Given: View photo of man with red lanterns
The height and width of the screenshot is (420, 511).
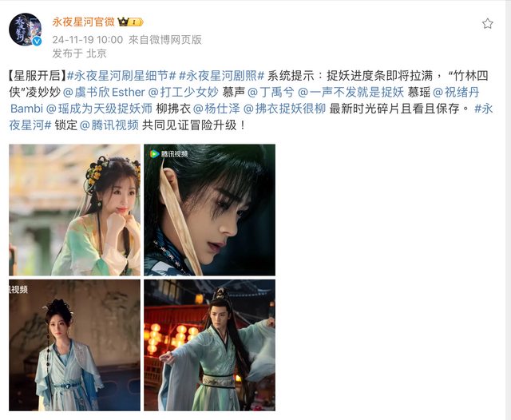Looking at the screenshot, I should 209,345.
